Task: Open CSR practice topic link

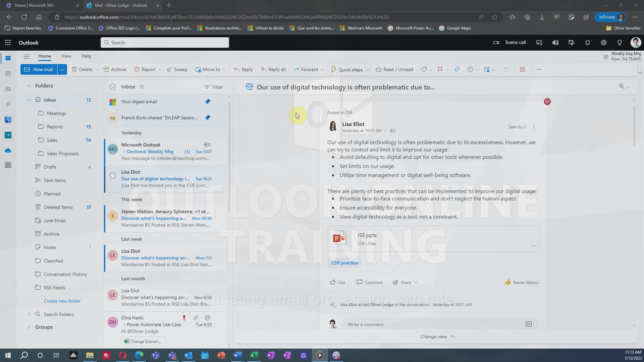Action: point(344,263)
